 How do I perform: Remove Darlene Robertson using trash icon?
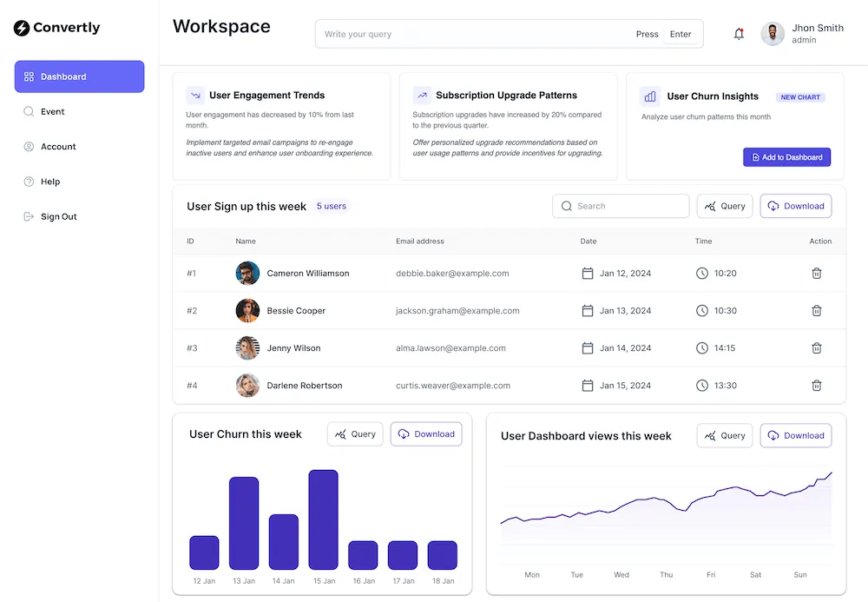tap(816, 385)
